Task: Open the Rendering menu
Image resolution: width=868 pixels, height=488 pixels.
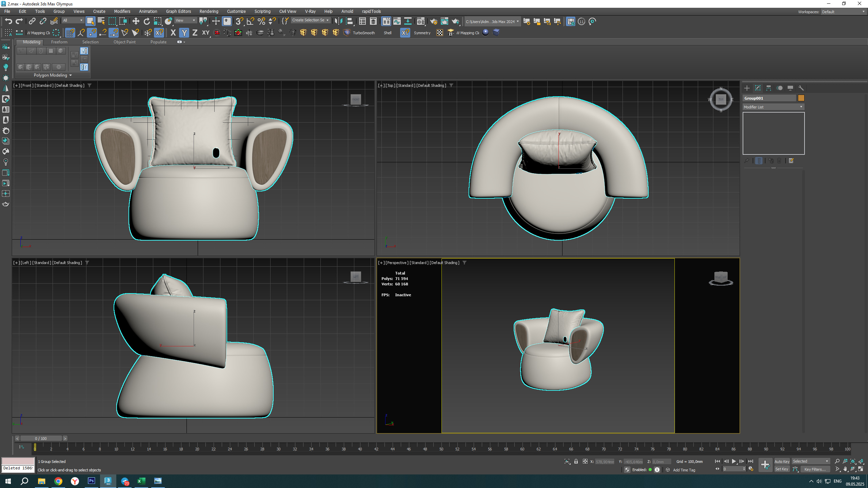Action: 209,11
